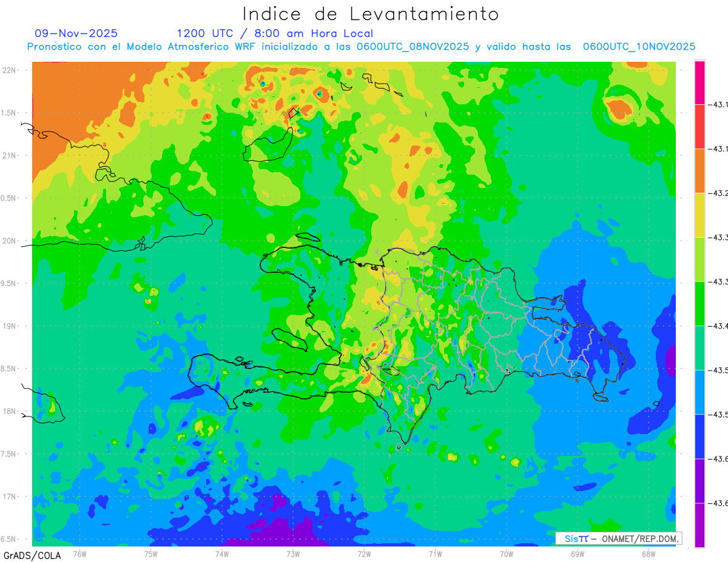Image resolution: width=728 pixels, height=562 pixels.
Task: Click the '70W' longitude label
Action: tap(507, 554)
